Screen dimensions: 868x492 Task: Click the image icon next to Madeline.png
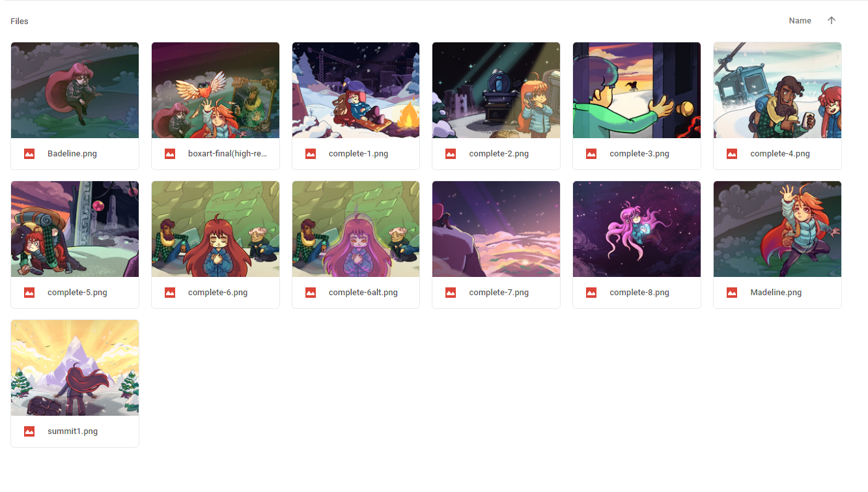pyautogui.click(x=732, y=293)
